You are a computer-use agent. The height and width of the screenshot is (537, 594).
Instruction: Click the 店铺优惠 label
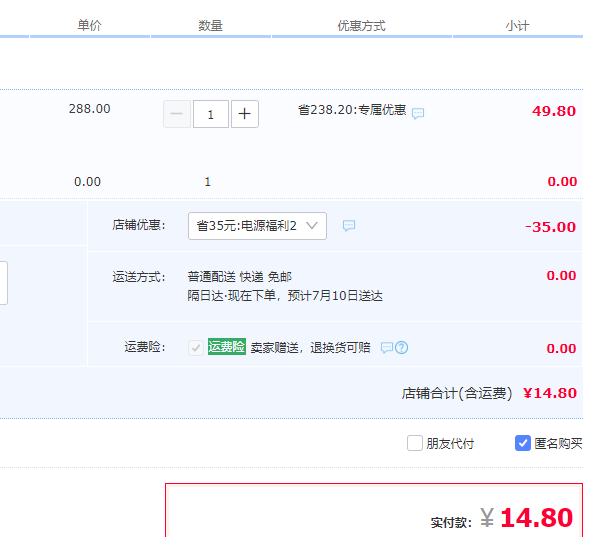click(139, 225)
